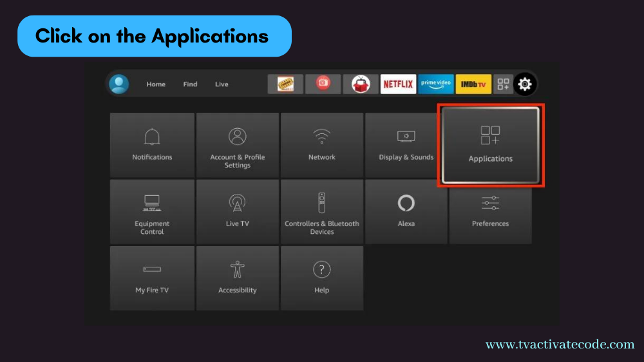Select the Applications tile
This screenshot has height=362, width=644.
click(x=490, y=145)
